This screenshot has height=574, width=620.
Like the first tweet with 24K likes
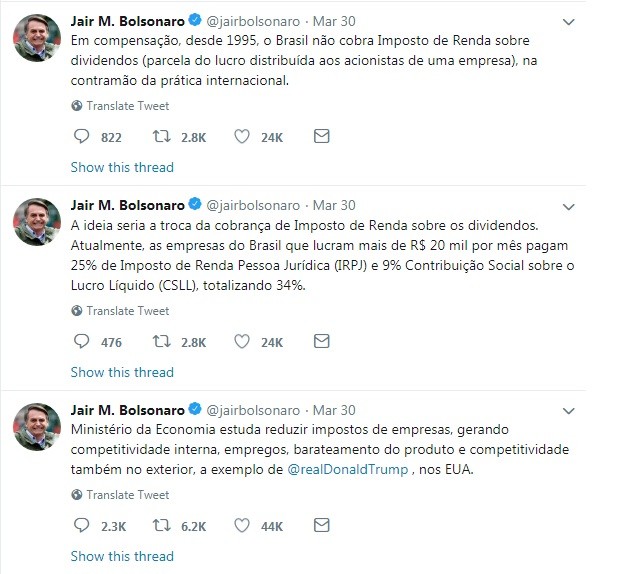click(x=241, y=136)
